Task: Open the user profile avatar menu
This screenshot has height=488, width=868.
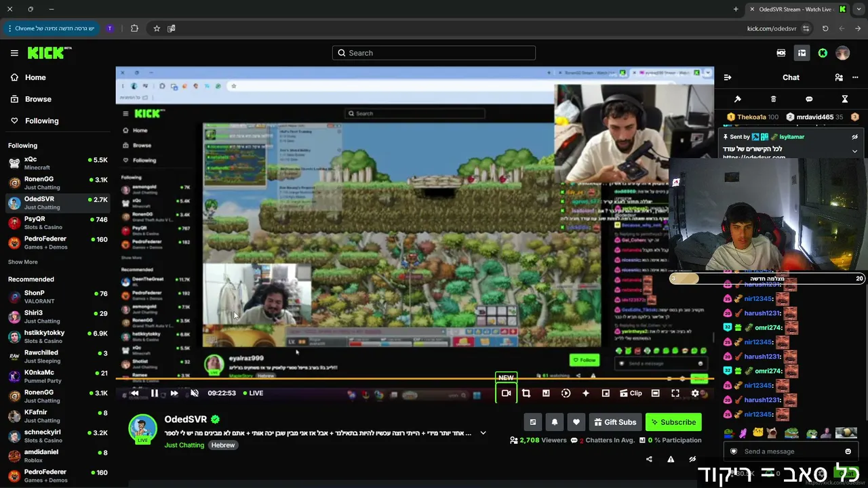Action: pyautogui.click(x=843, y=53)
